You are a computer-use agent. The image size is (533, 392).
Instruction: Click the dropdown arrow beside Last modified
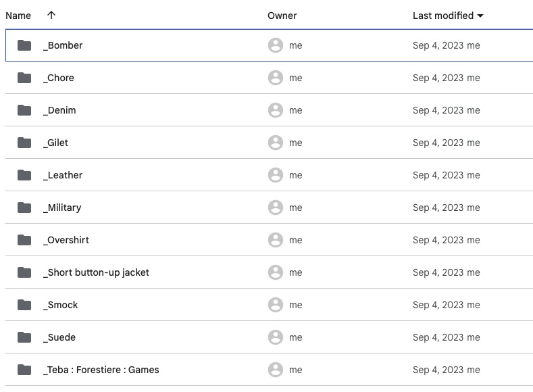click(x=480, y=16)
